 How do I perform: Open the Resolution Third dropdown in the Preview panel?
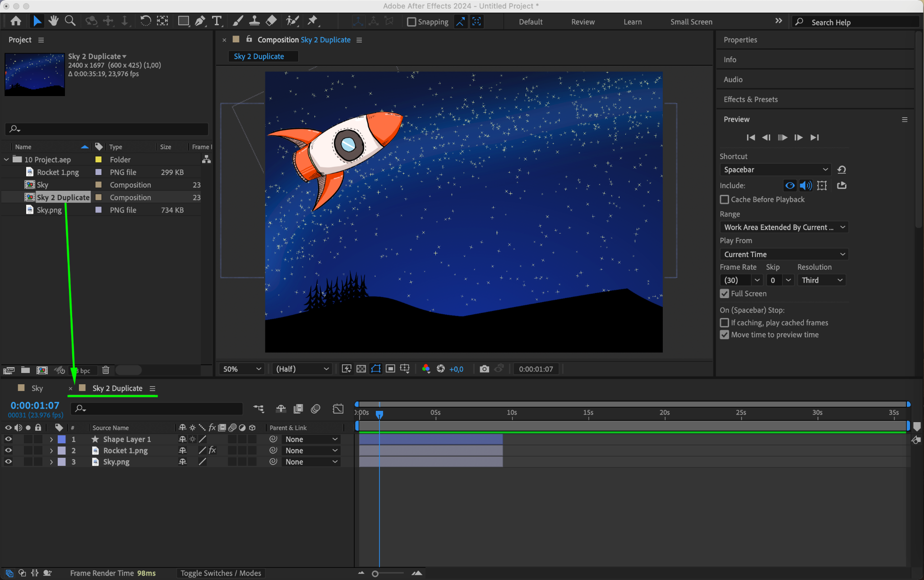(x=821, y=280)
